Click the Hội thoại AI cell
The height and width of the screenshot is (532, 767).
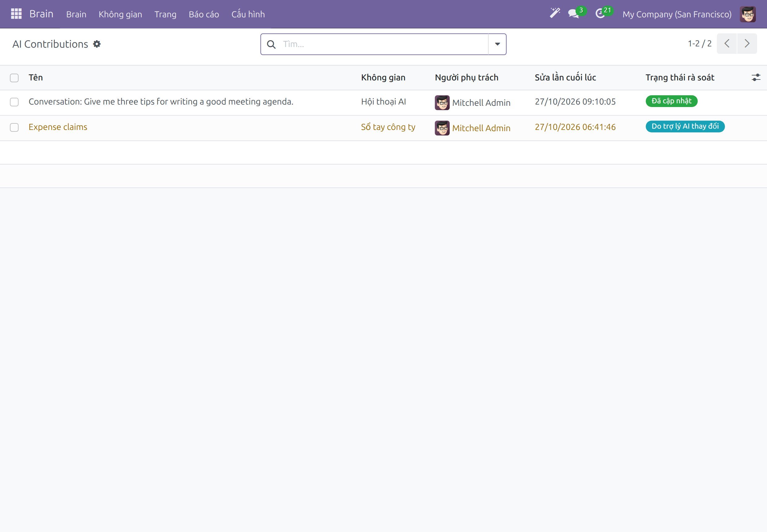click(x=383, y=102)
